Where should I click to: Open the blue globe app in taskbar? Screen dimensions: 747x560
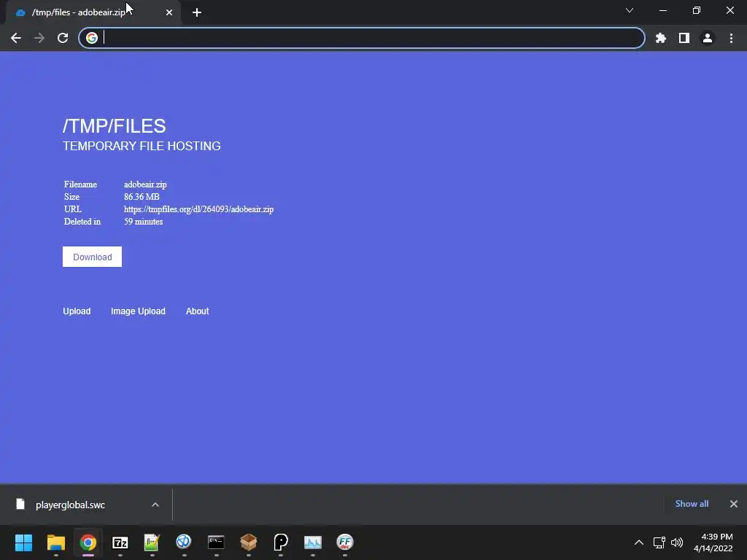184,542
